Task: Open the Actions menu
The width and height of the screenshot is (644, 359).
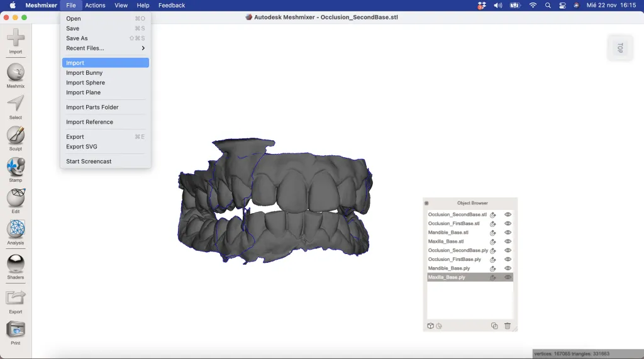Action: click(96, 5)
